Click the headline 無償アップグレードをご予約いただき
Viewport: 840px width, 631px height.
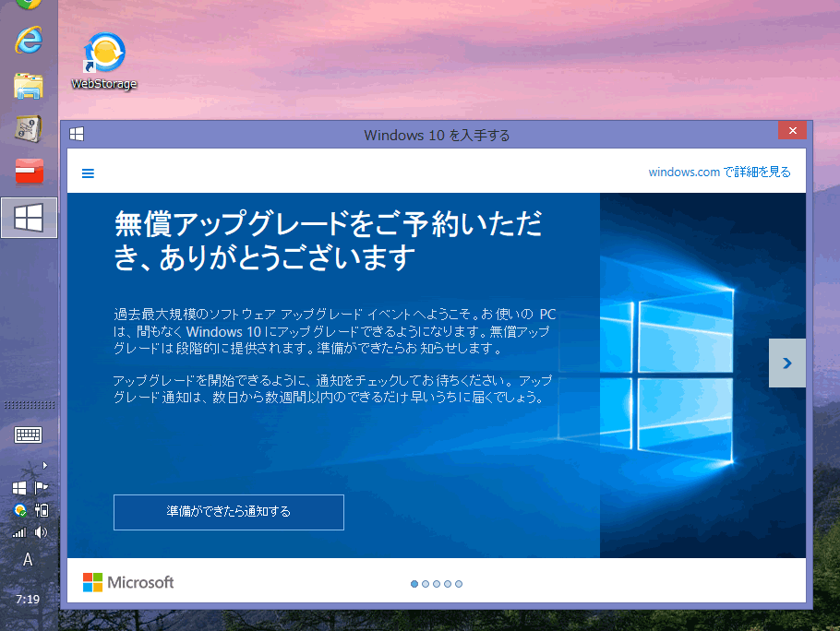pyautogui.click(x=328, y=240)
